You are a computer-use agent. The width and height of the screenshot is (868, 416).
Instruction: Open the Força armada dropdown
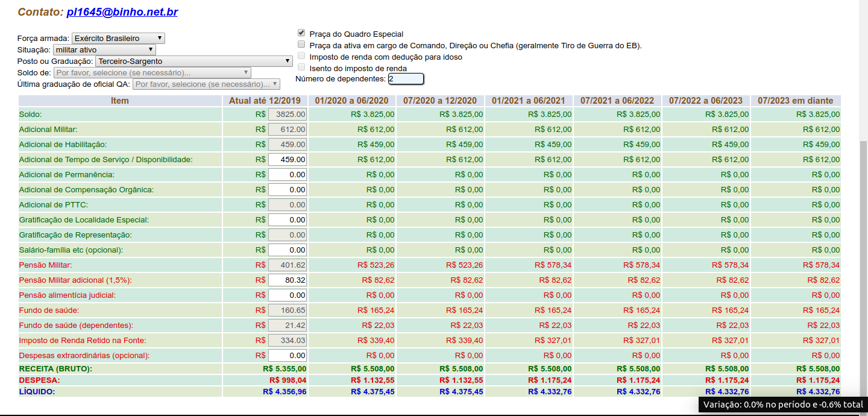(x=118, y=39)
